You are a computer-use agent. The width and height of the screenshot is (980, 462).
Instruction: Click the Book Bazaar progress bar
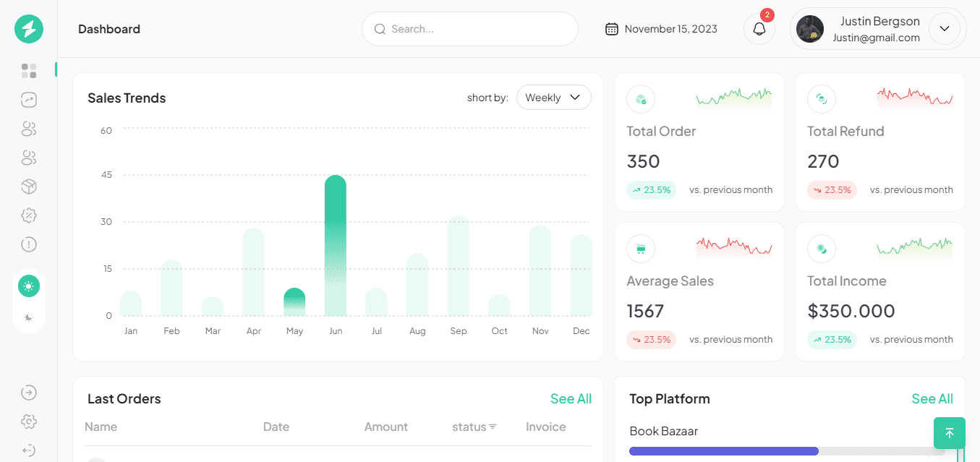coord(787,451)
